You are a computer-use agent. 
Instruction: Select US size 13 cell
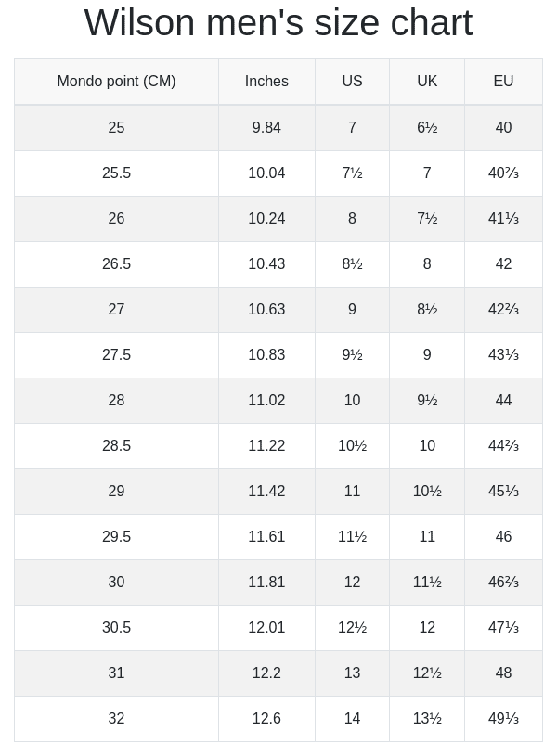[353, 673]
